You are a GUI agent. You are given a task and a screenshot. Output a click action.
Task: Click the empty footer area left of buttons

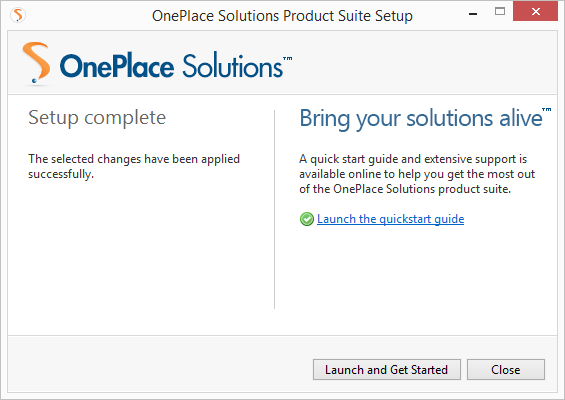(x=160, y=364)
